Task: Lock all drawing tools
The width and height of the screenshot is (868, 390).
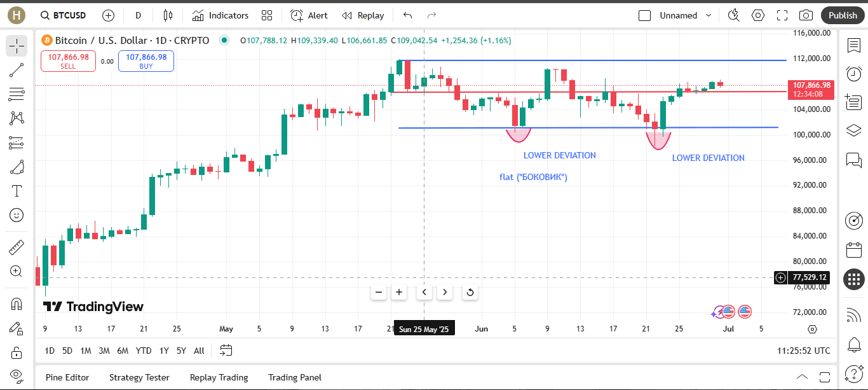Action: tap(17, 352)
